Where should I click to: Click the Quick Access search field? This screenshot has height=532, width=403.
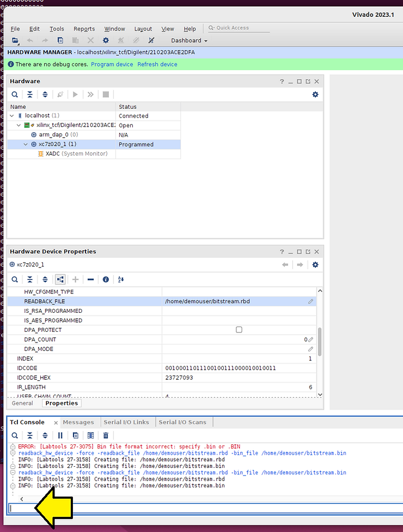pyautogui.click(x=239, y=28)
